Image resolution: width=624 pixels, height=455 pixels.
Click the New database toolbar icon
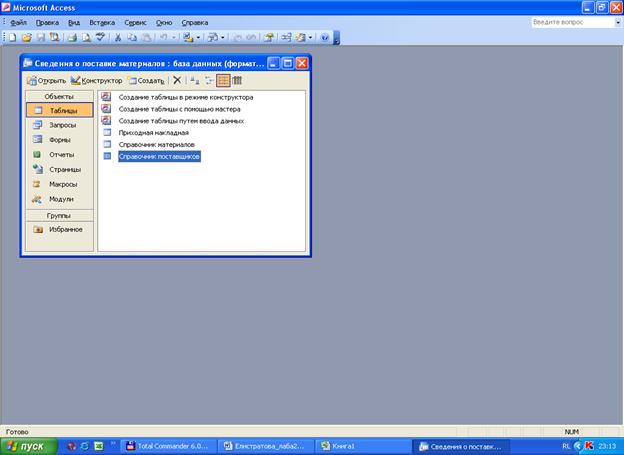pyautogui.click(x=12, y=37)
